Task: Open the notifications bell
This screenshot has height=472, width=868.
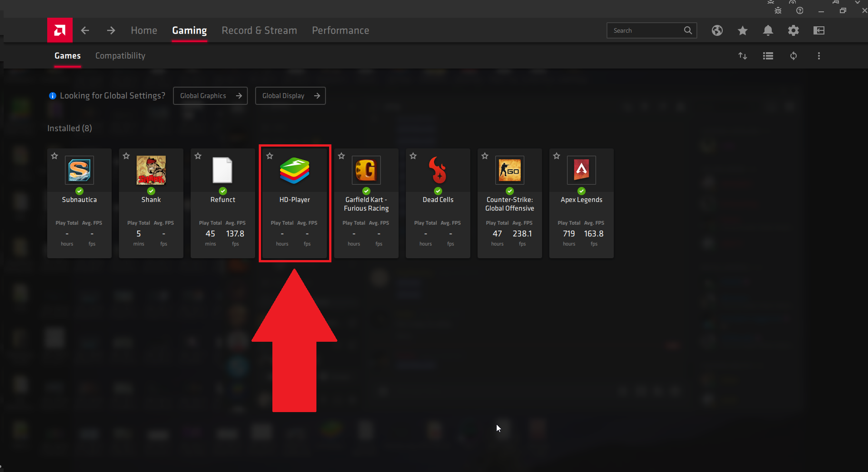Action: 768,30
